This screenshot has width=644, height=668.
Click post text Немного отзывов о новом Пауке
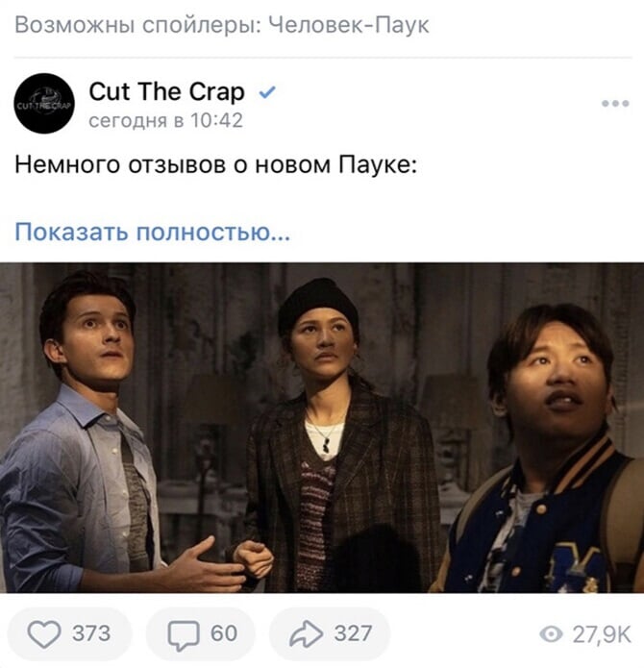tap(215, 165)
